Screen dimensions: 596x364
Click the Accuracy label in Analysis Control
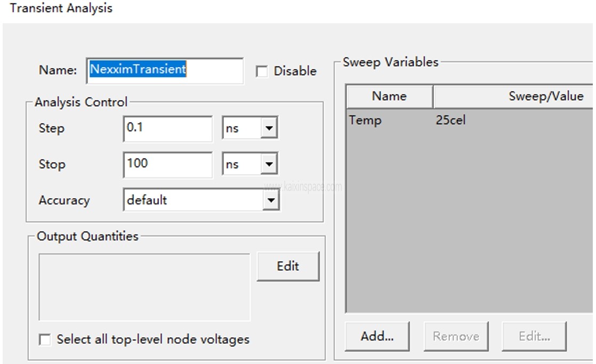64,201
